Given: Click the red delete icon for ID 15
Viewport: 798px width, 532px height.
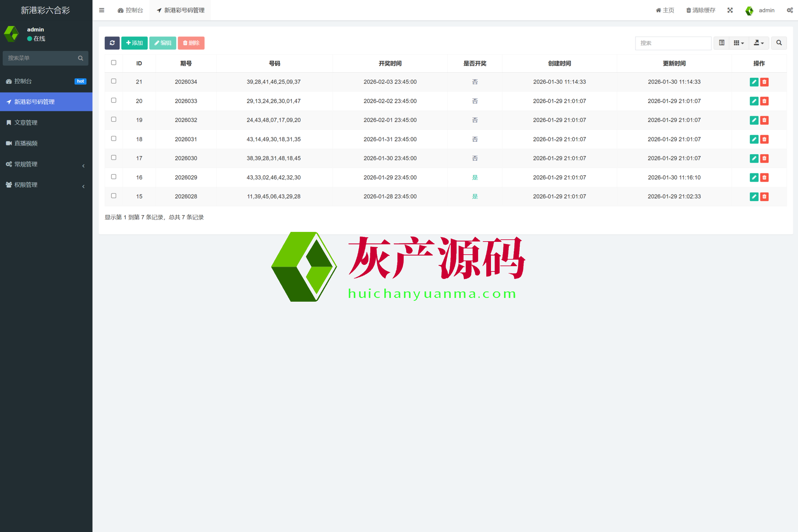Looking at the screenshot, I should pyautogui.click(x=764, y=196).
